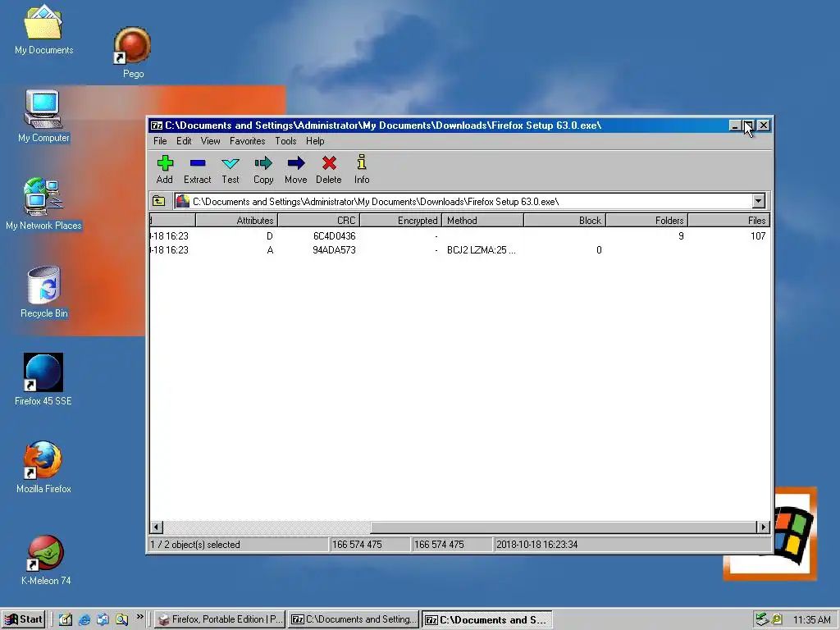This screenshot has height=630, width=840.
Task: Select row with CRC 6C4D0436
Action: [459, 235]
